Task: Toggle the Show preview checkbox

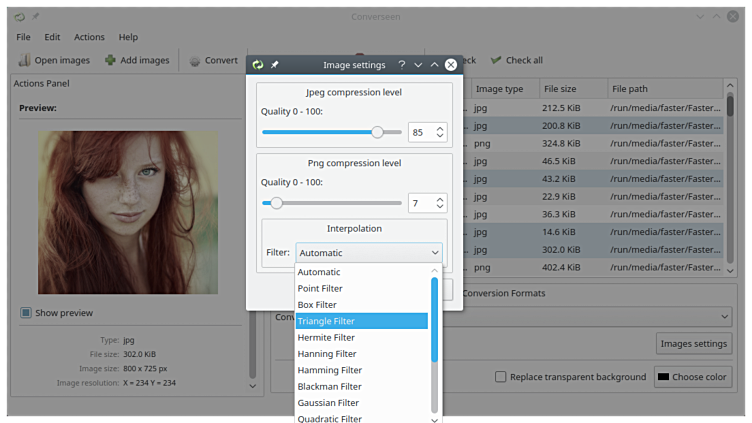Action: click(x=26, y=313)
